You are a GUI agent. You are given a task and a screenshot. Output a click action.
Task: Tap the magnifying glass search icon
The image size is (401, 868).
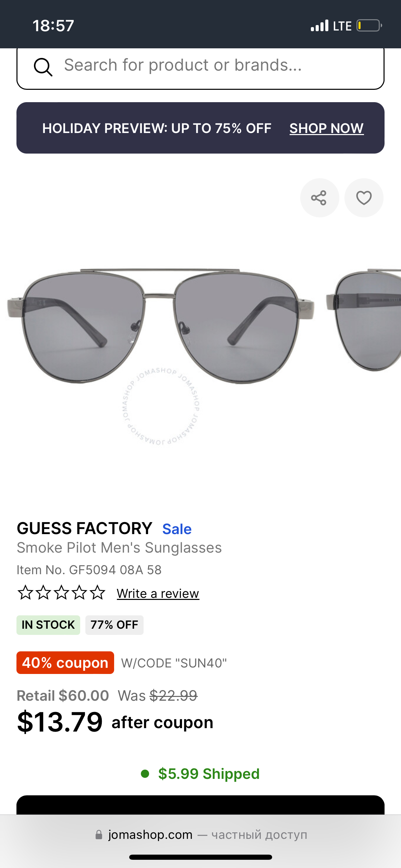pyautogui.click(x=43, y=67)
